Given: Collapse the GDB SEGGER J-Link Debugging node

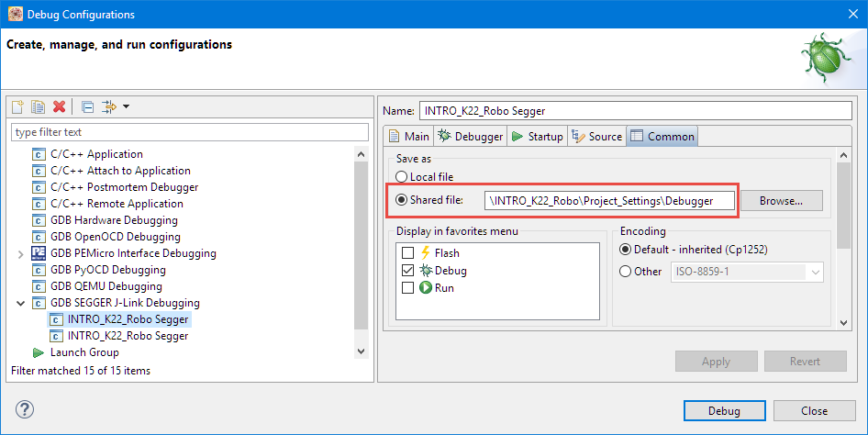Looking at the screenshot, I should [20, 303].
